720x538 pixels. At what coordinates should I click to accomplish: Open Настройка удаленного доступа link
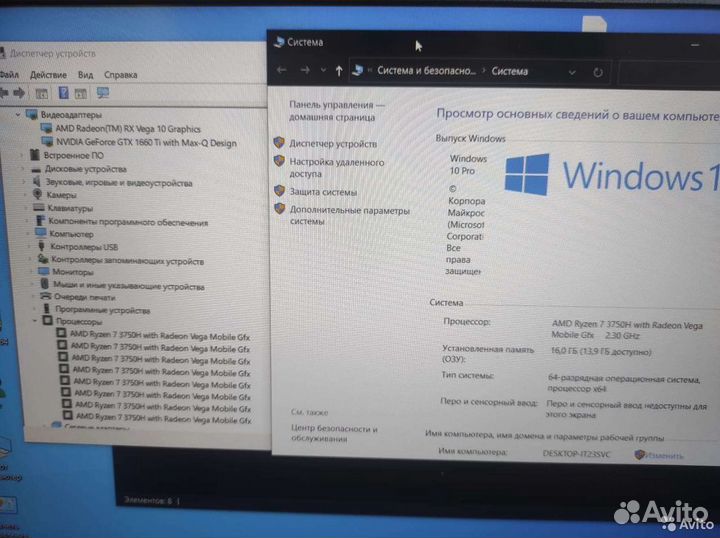pos(337,168)
